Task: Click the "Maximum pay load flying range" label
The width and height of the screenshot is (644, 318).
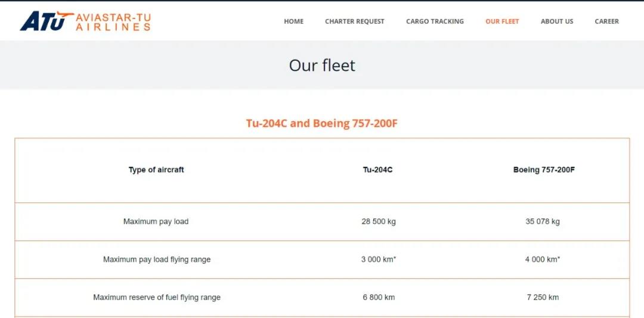Action: (x=157, y=260)
